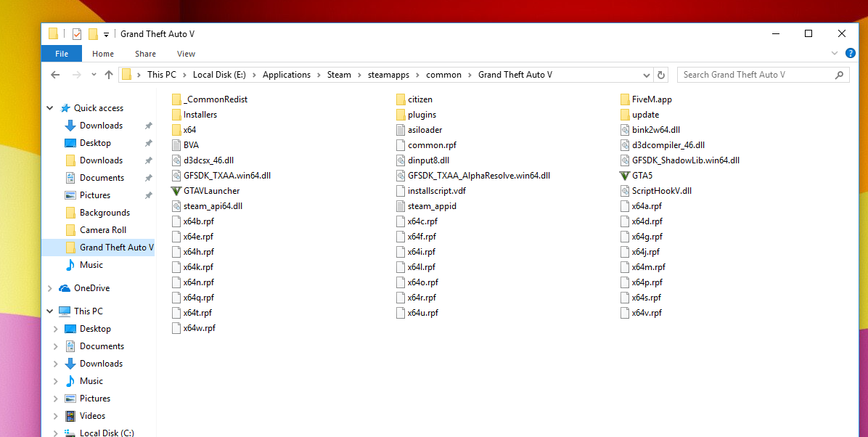Select the _CommonRedist folder icon
The image size is (868, 437).
pos(176,99)
